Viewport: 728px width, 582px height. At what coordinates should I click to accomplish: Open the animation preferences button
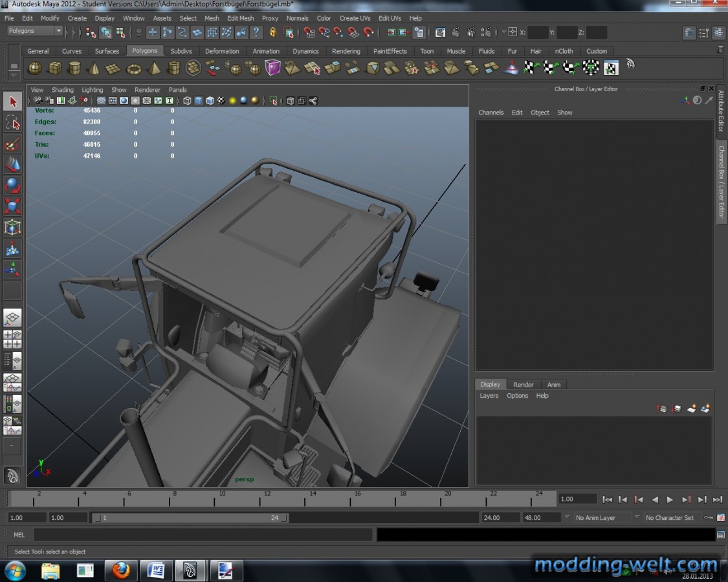pos(721,517)
